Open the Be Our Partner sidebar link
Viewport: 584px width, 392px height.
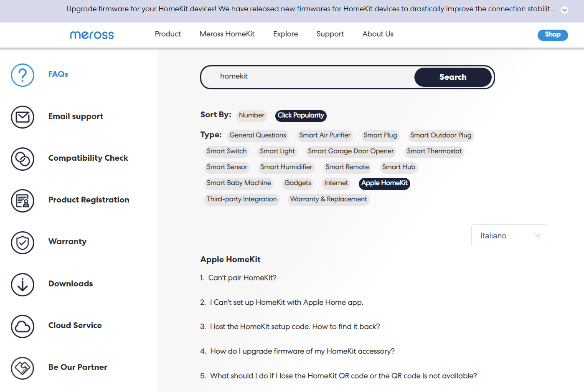[x=78, y=367]
